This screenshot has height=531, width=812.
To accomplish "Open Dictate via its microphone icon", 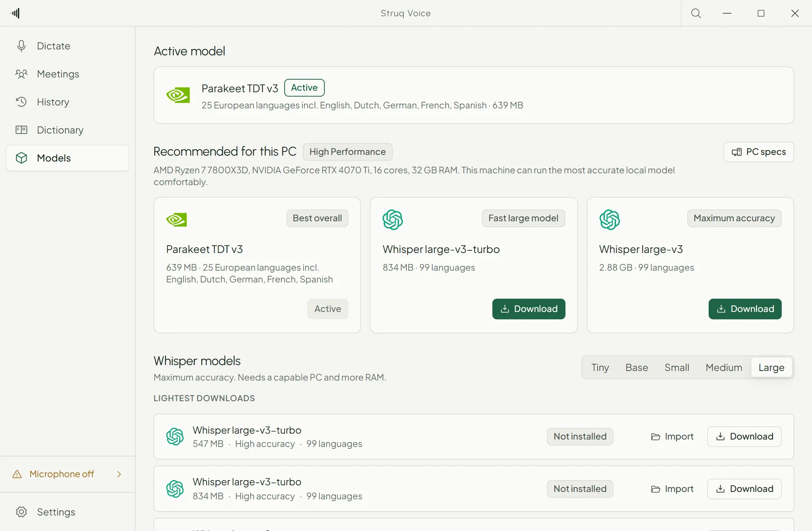I will click(21, 46).
